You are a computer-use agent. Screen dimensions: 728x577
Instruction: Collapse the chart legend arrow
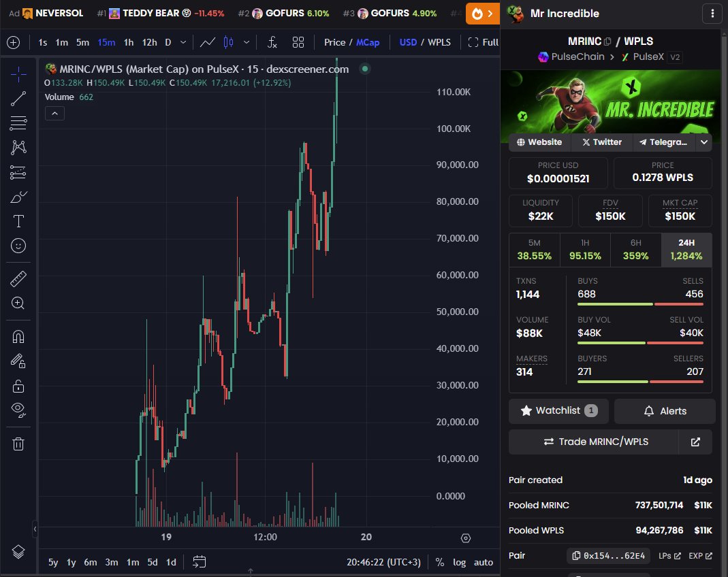click(x=54, y=114)
